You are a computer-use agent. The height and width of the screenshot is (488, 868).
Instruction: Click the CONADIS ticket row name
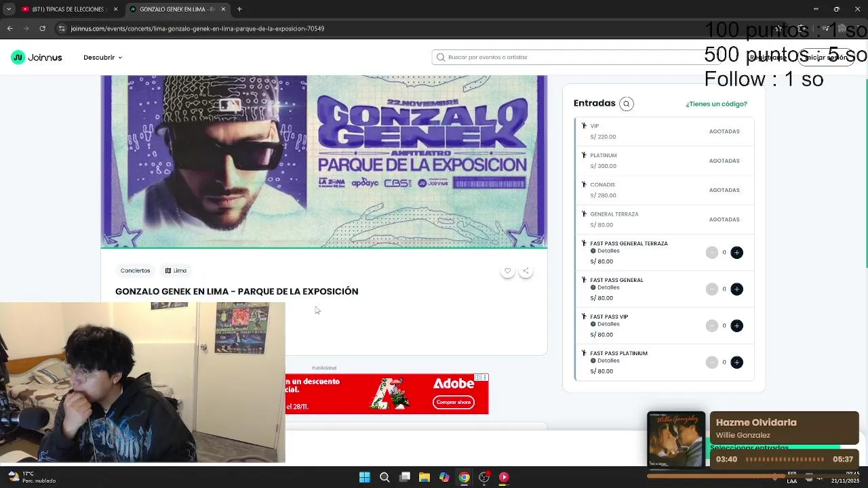[602, 184]
